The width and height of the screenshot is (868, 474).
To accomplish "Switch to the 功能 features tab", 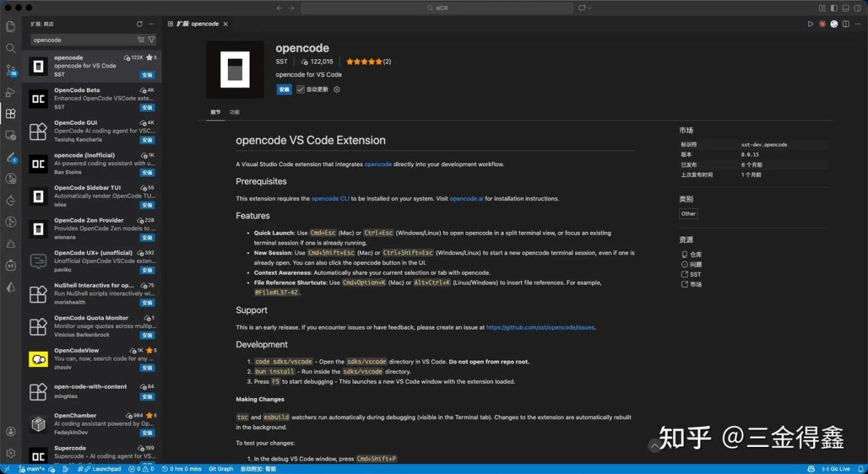I will click(x=235, y=112).
